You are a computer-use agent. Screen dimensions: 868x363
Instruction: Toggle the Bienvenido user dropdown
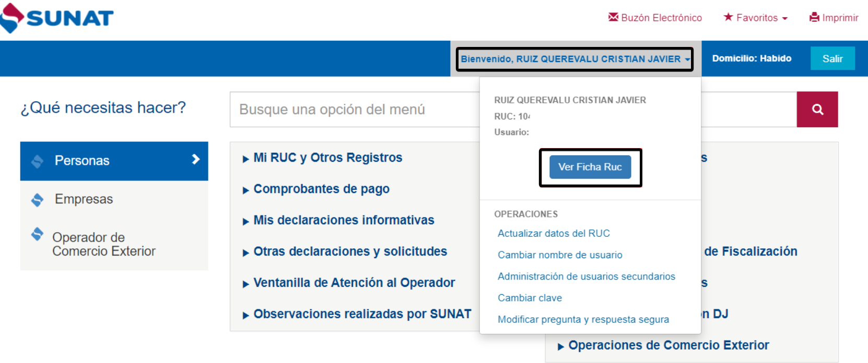pyautogui.click(x=575, y=59)
